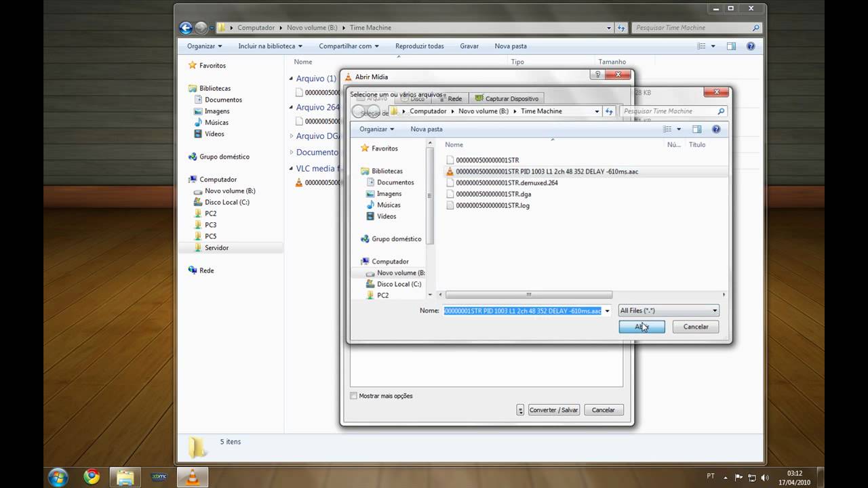
Task: Go back in the Explorer window
Action: click(186, 28)
